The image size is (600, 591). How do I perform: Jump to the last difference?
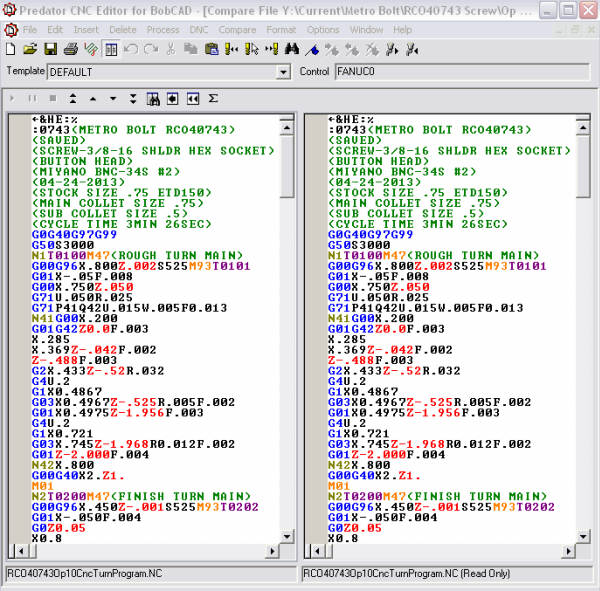point(133,99)
